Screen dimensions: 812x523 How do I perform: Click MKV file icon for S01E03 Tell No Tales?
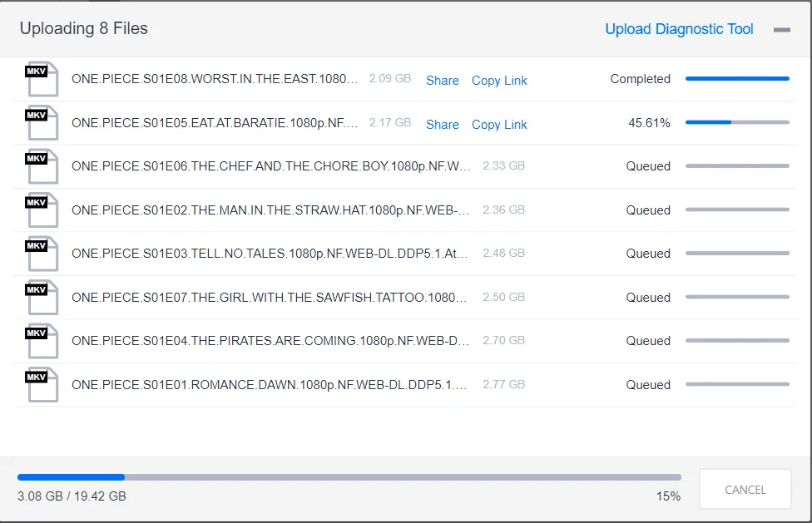click(x=42, y=254)
